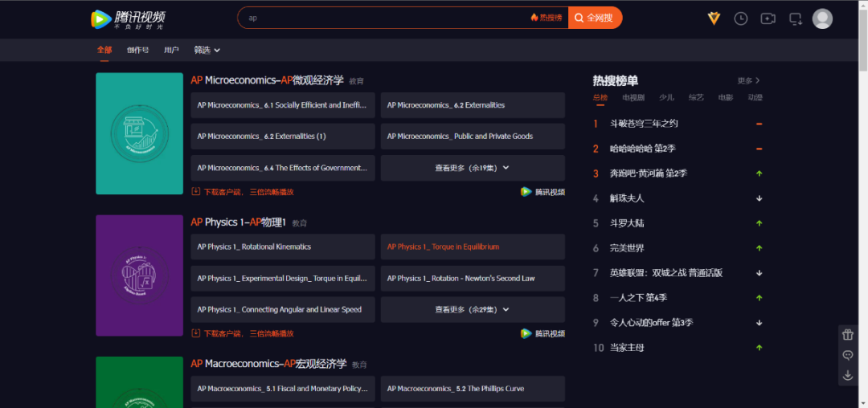Click download icon under AP Microeconomics
This screenshot has width=868, height=408.
click(195, 191)
